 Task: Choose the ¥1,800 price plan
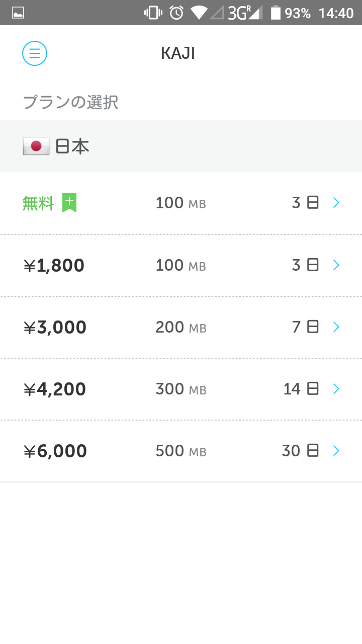54,265
